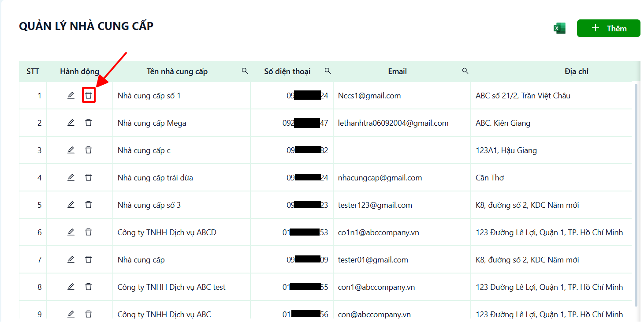Edit Nhà cung cấp số 1
Screen dimensions: 644x326
(71, 95)
